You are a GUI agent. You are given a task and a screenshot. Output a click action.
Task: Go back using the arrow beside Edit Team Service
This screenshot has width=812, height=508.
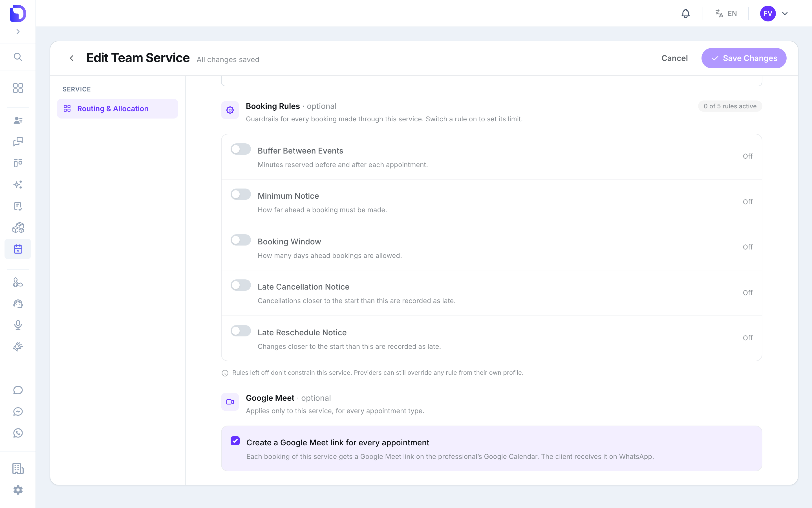(72, 58)
